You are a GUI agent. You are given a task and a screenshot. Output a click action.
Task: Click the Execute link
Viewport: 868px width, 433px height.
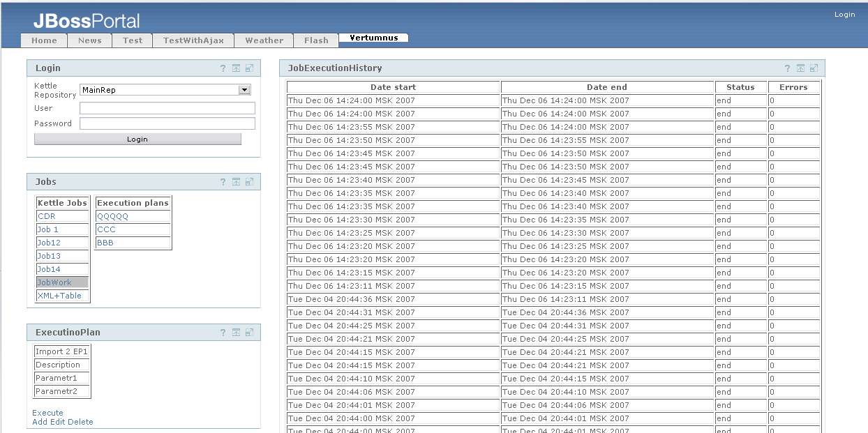coord(47,413)
